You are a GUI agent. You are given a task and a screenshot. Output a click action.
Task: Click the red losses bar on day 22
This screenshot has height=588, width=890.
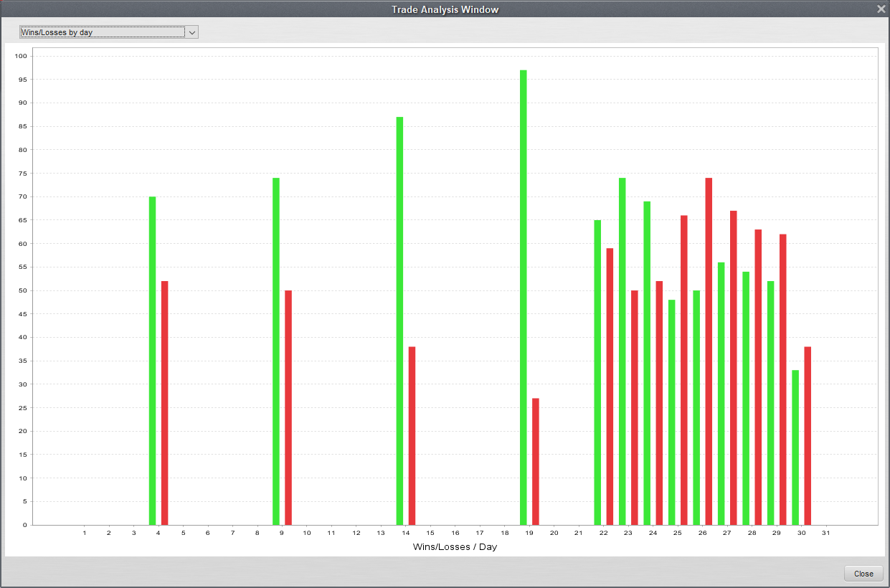610,387
